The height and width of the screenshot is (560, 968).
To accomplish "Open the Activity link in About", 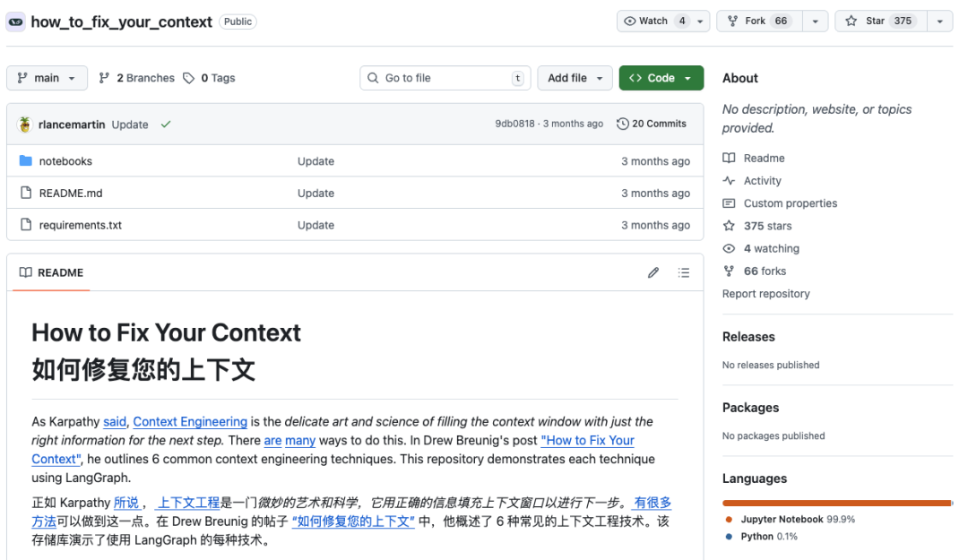I will point(763,181).
